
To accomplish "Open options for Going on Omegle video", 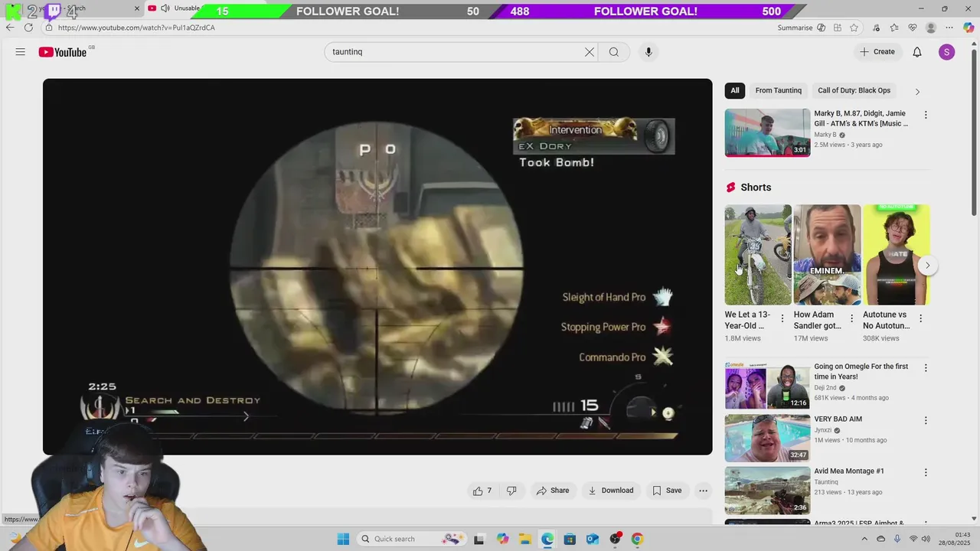I will (926, 368).
